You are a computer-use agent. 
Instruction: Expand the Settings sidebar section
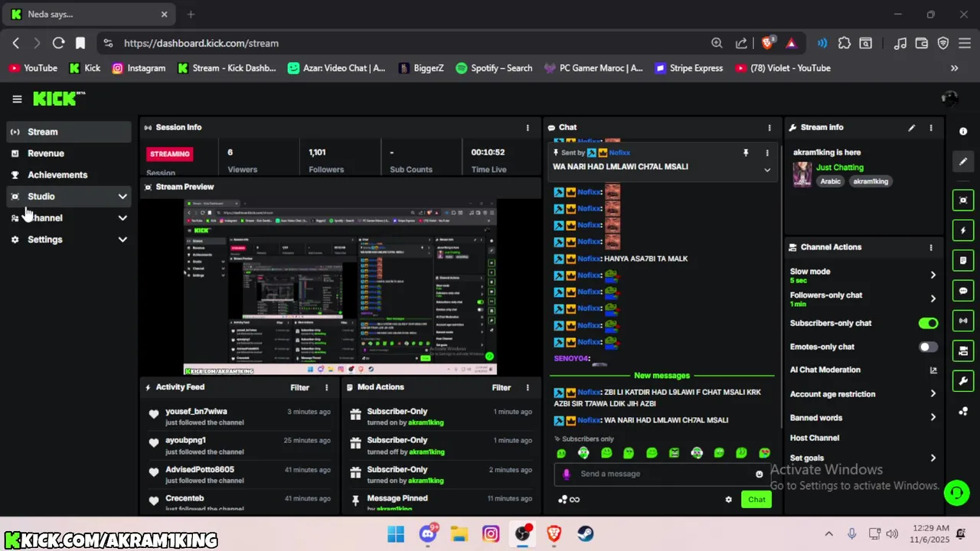122,240
